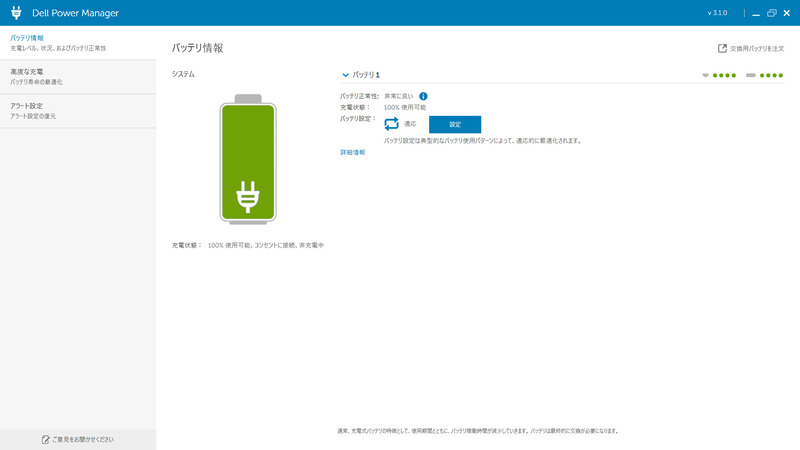Click the v 3.1.0 version text
This screenshot has width=800, height=450.
click(717, 13)
